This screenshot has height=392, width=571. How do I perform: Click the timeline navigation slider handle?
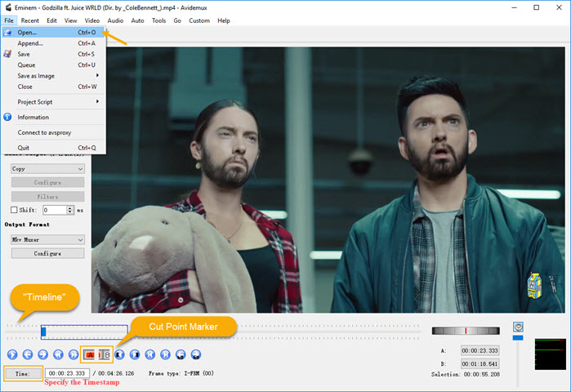(43, 331)
